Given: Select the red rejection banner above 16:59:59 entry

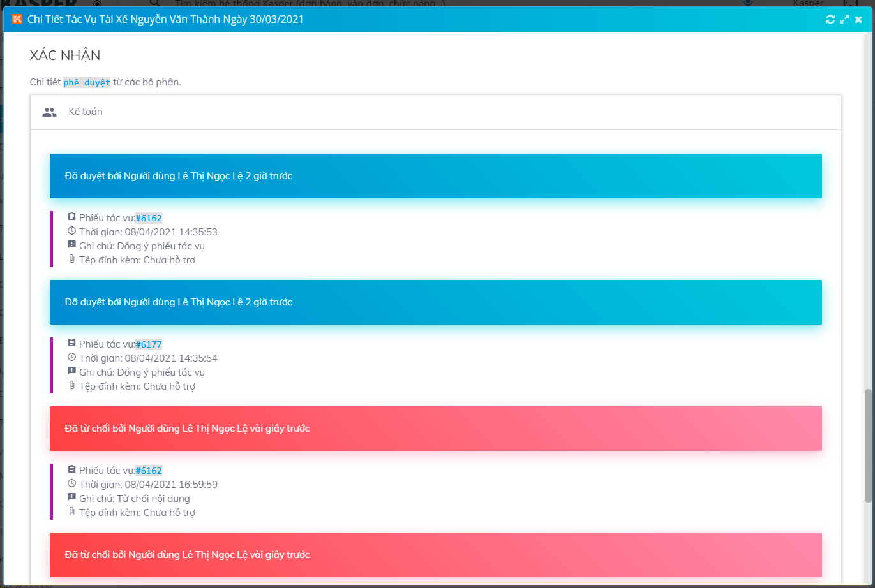Looking at the screenshot, I should coord(435,429).
